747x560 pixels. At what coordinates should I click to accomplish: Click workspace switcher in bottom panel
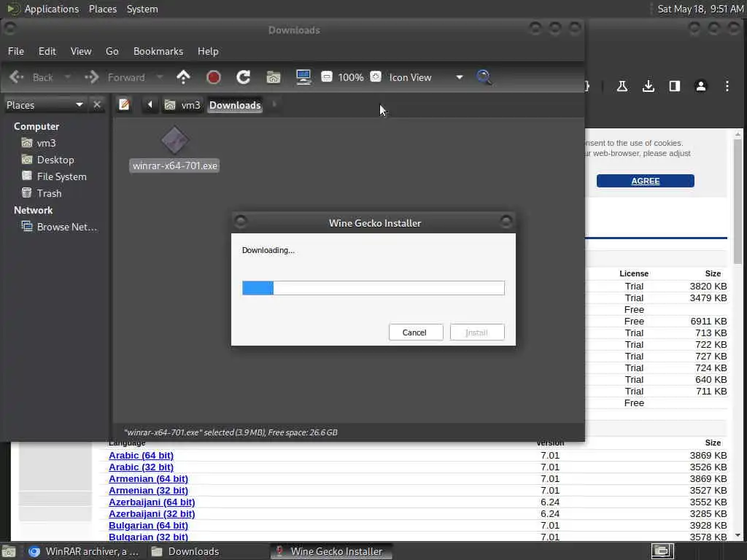coord(662,551)
